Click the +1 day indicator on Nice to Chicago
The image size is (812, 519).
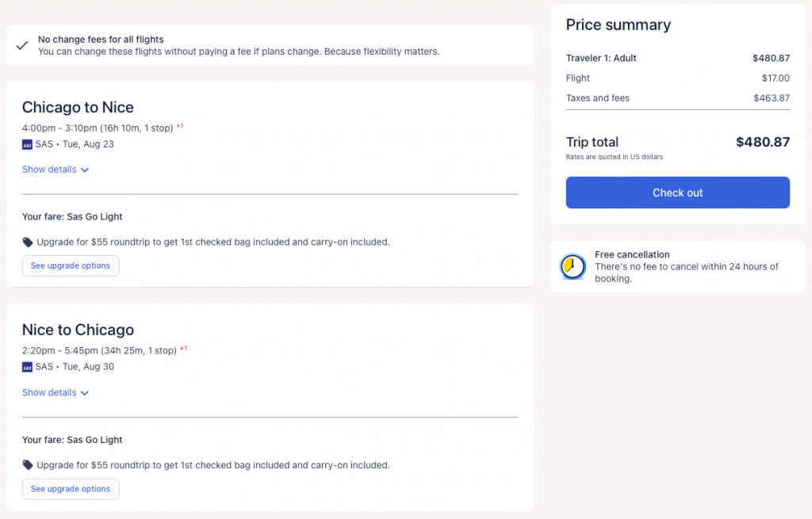pos(184,349)
